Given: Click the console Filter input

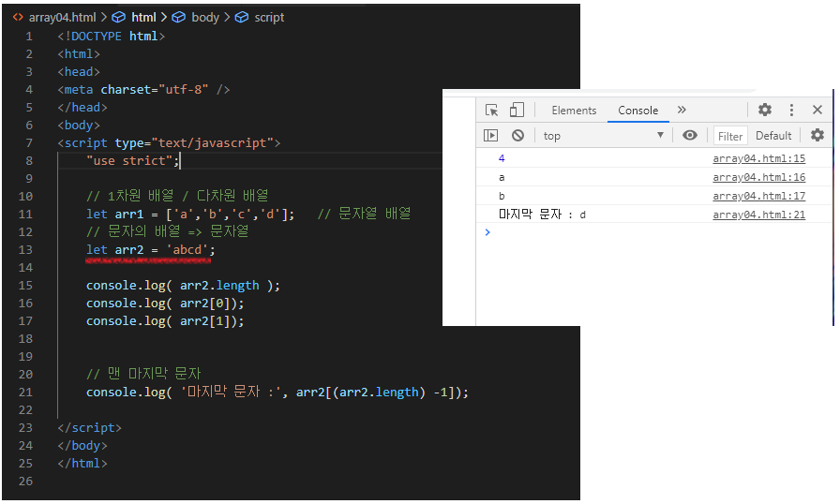Looking at the screenshot, I should tap(730, 137).
